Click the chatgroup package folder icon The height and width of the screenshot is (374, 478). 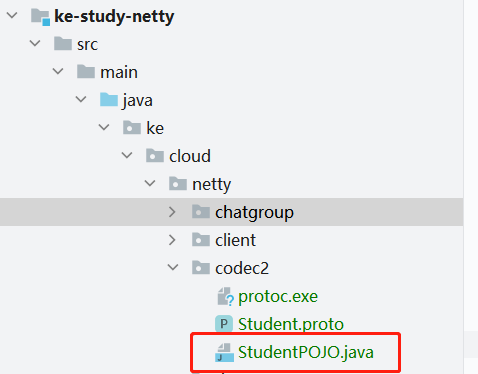[201, 212]
